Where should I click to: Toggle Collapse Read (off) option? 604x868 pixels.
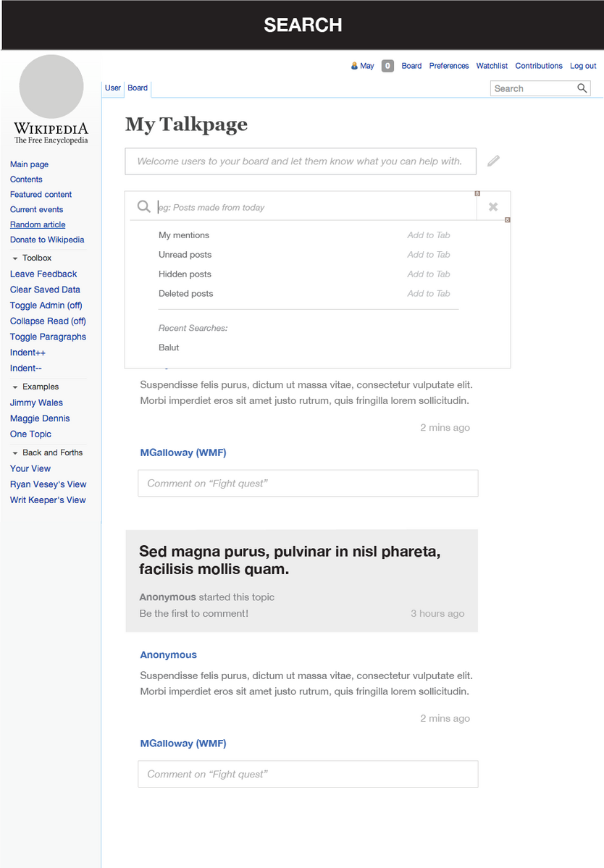[48, 321]
